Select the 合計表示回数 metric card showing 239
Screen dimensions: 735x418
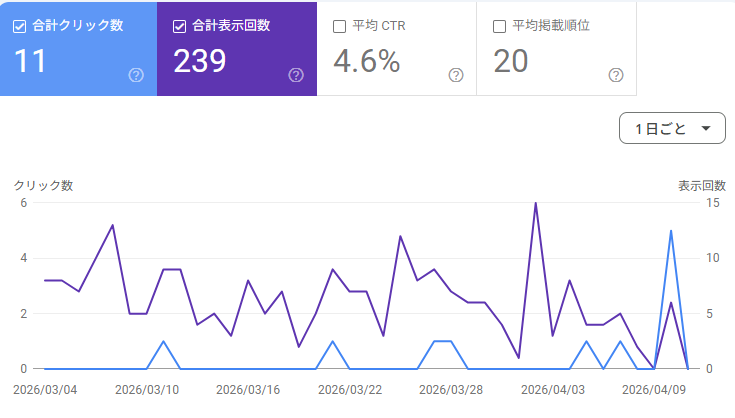click(x=237, y=49)
